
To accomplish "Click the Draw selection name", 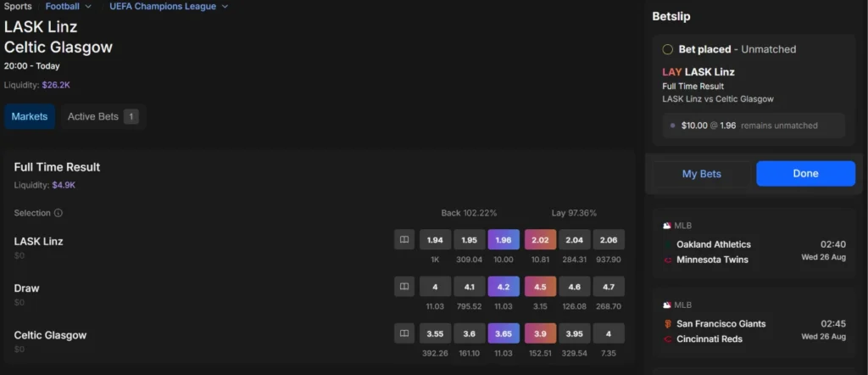I will point(26,288).
